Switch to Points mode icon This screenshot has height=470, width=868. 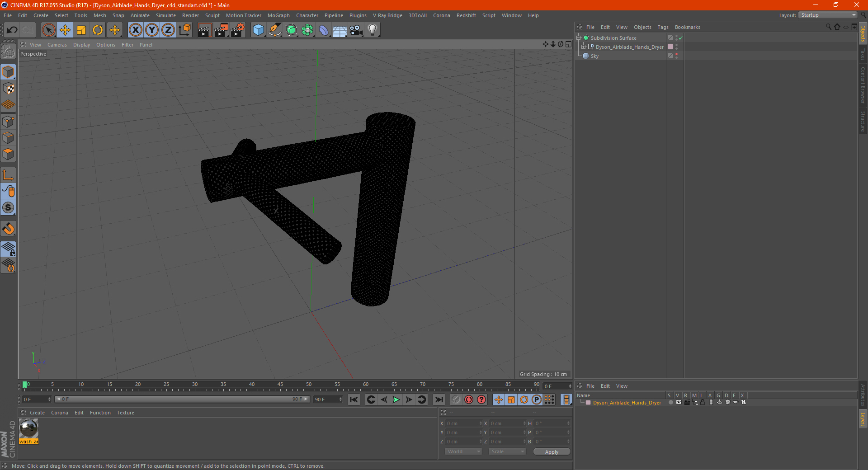coord(8,122)
